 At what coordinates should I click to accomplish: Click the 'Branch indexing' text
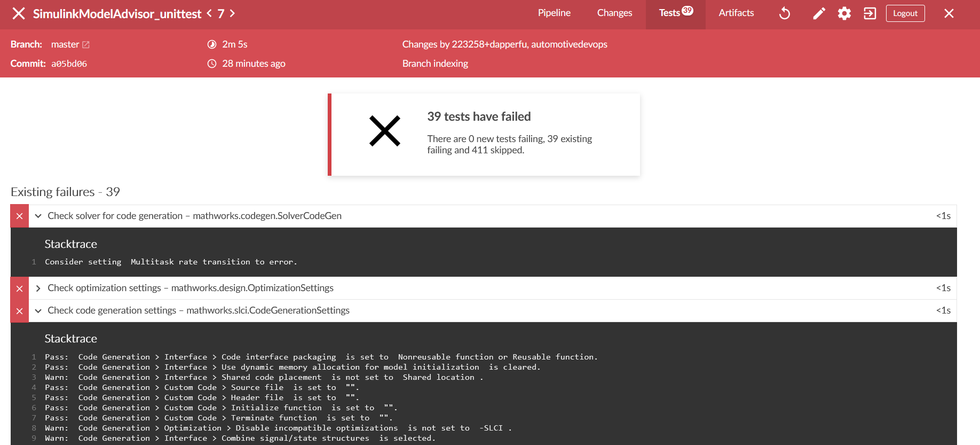(435, 64)
